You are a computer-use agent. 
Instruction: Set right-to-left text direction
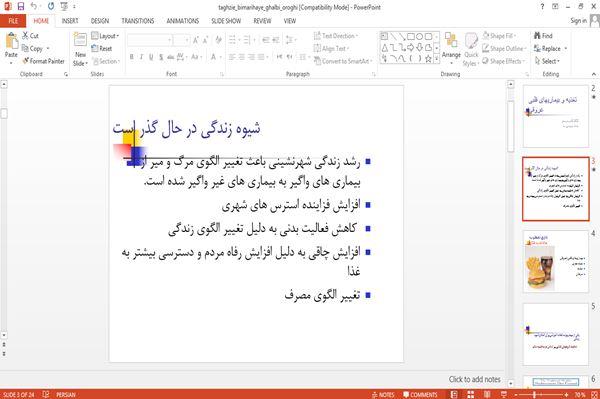(x=290, y=57)
